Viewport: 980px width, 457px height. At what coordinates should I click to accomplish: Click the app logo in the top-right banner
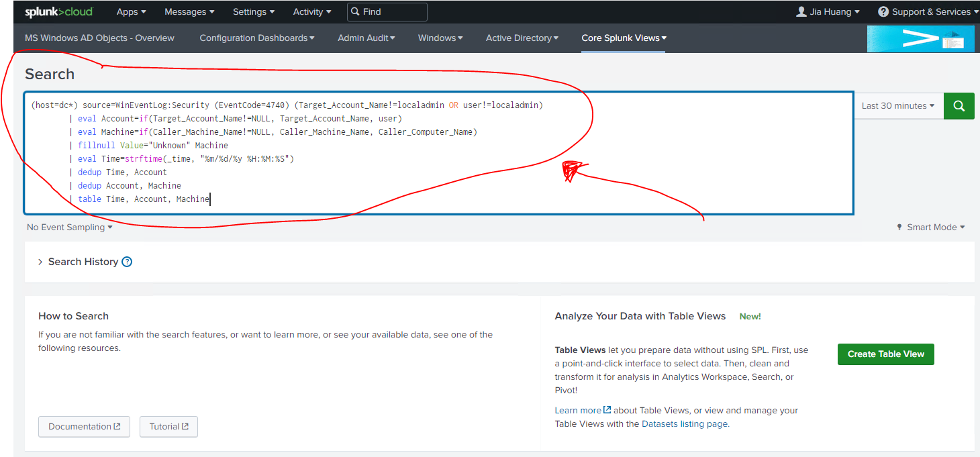[x=920, y=39]
